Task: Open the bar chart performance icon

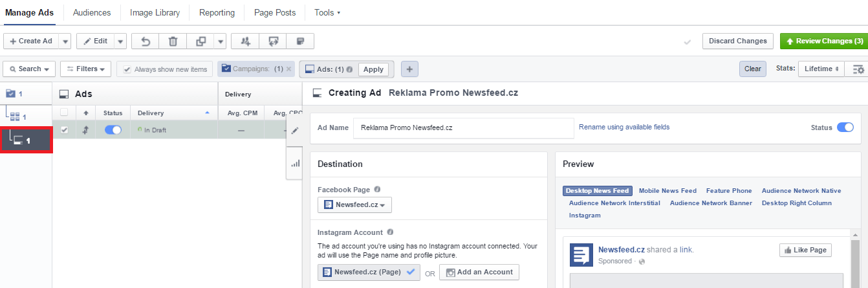Action: pos(295,164)
